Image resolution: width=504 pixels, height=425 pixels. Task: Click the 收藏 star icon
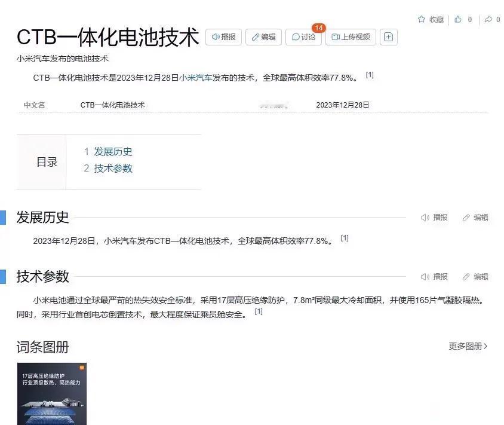[x=422, y=19]
